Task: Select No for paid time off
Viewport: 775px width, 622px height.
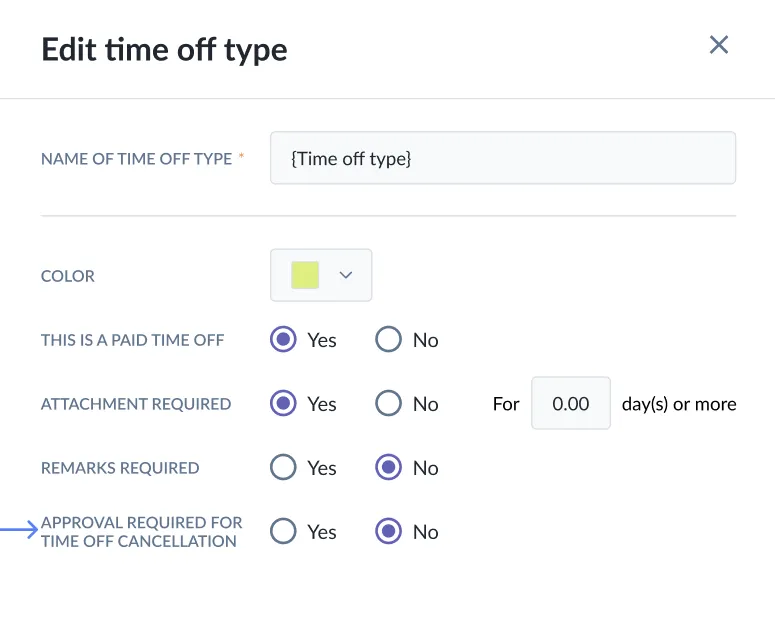Action: click(388, 340)
